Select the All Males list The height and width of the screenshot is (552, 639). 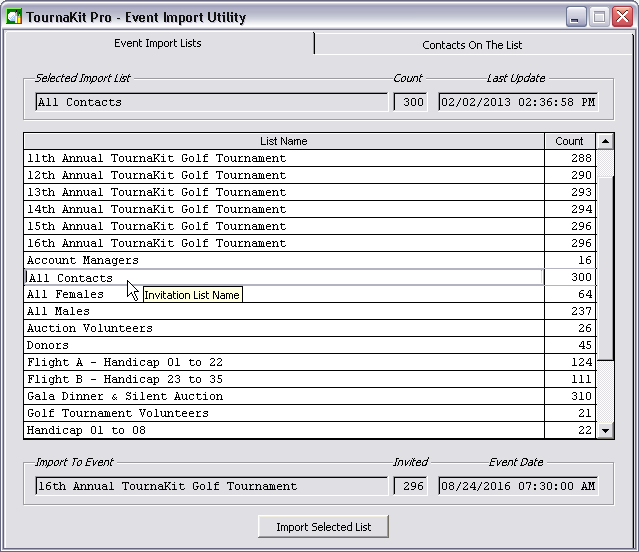[284, 311]
